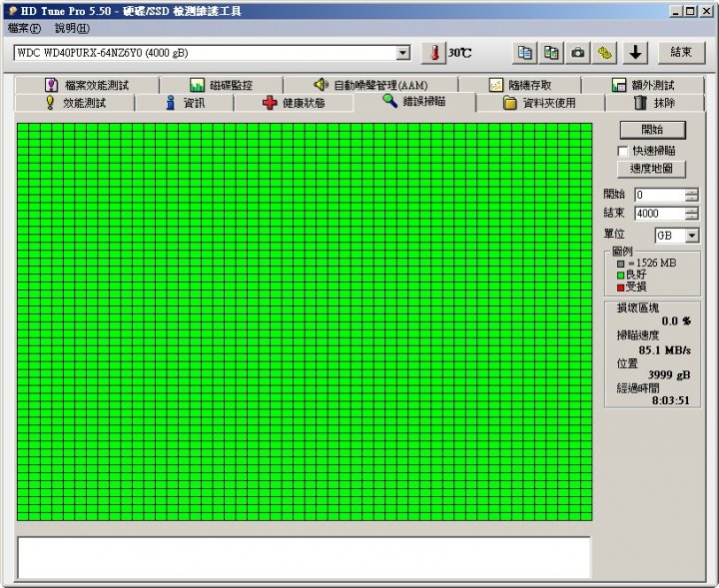This screenshot has height=588, width=719.
Task: Minimize the HD Tune Pro window
Action: (675, 11)
